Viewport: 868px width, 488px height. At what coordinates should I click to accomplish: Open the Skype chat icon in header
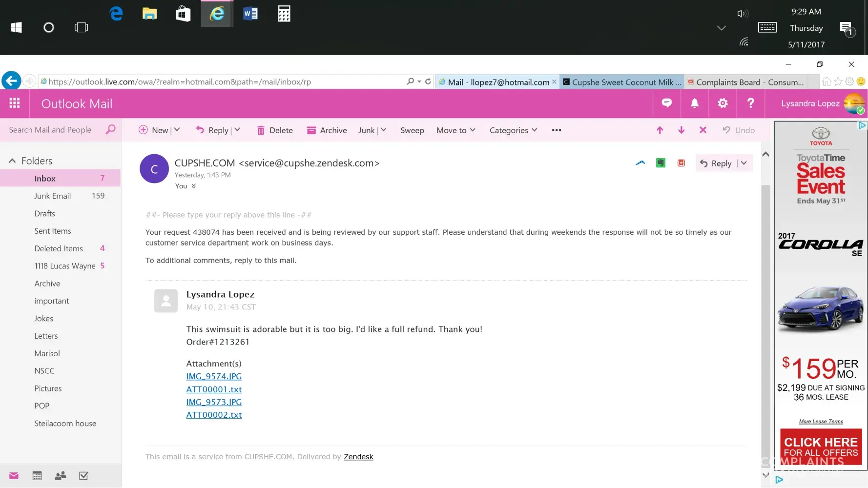pos(666,103)
